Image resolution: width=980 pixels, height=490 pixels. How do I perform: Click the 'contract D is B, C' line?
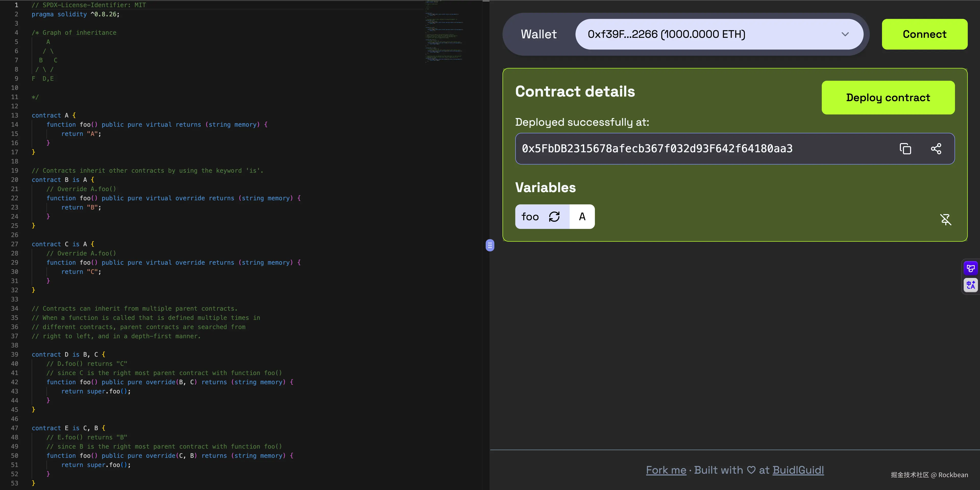coord(68,354)
